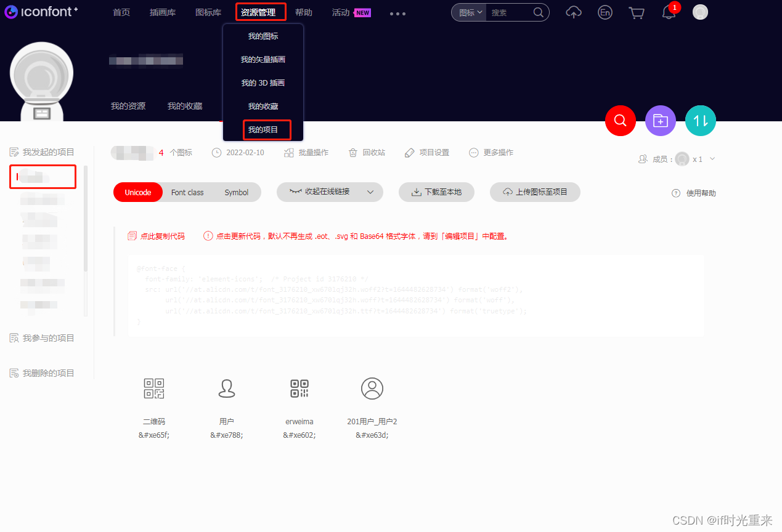The width and height of the screenshot is (782, 532).
Task: Click the iconfont logo
Action: click(x=41, y=12)
